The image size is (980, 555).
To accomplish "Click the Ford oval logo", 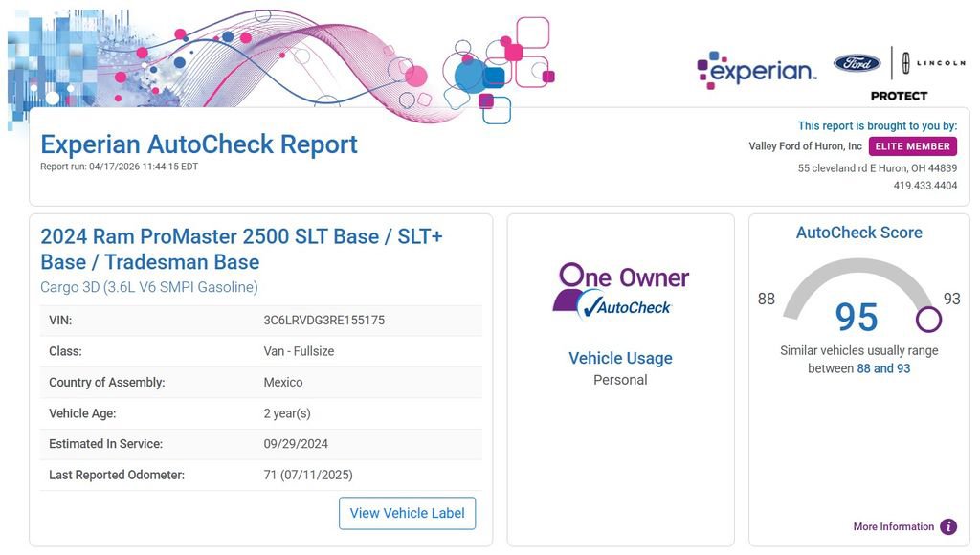I will point(857,63).
